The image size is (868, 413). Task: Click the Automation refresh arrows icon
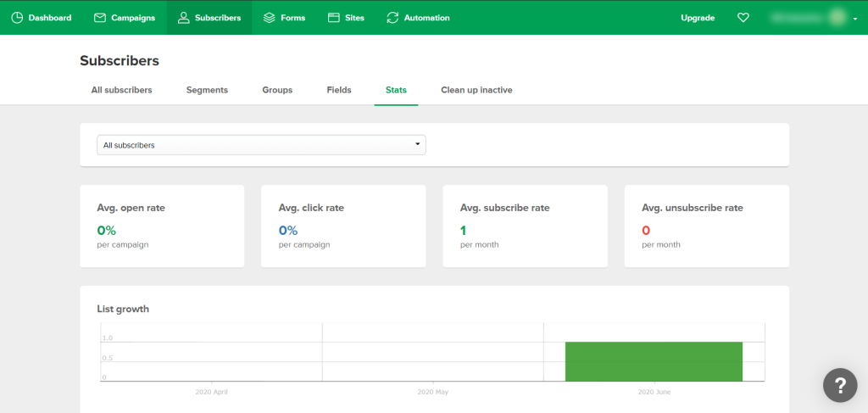click(x=392, y=18)
